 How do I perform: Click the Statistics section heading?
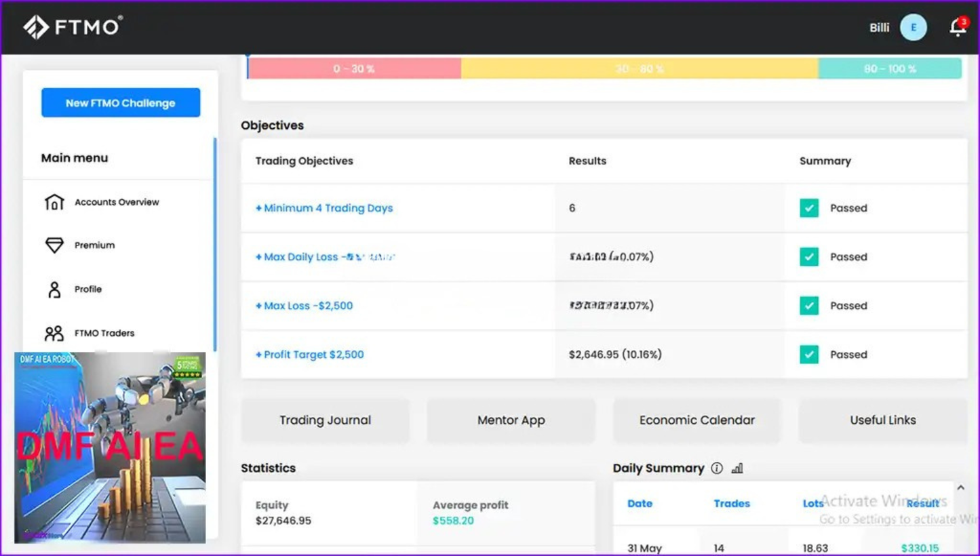269,469
